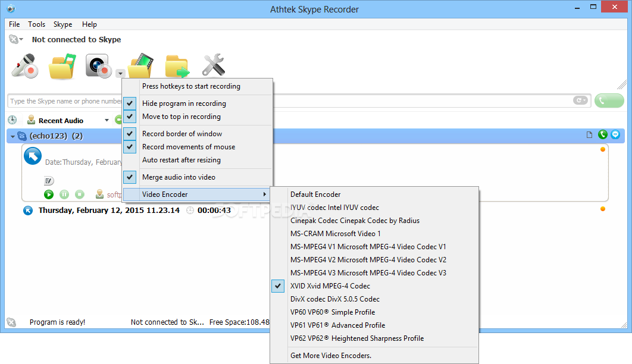
Task: Select VP60 Simple Profile encoder
Action: (374, 312)
